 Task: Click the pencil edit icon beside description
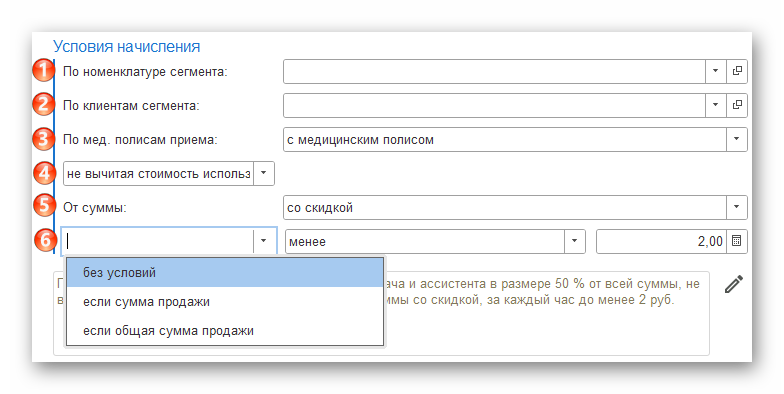[734, 284]
